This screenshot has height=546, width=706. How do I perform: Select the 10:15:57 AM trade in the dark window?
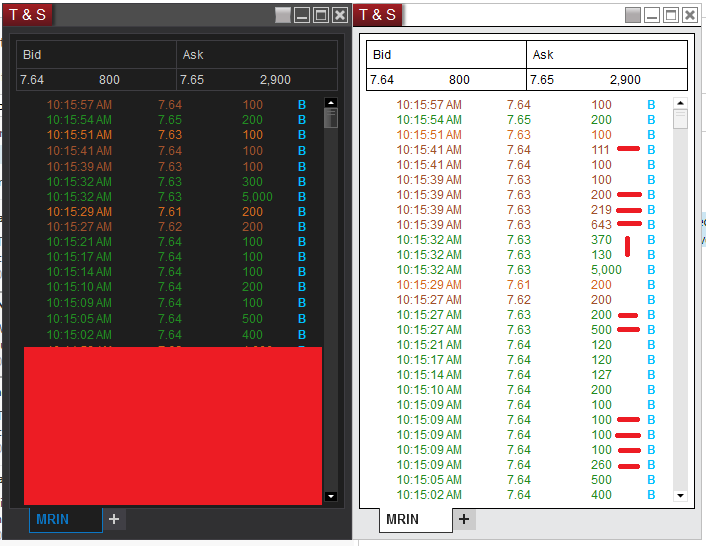(x=176, y=105)
